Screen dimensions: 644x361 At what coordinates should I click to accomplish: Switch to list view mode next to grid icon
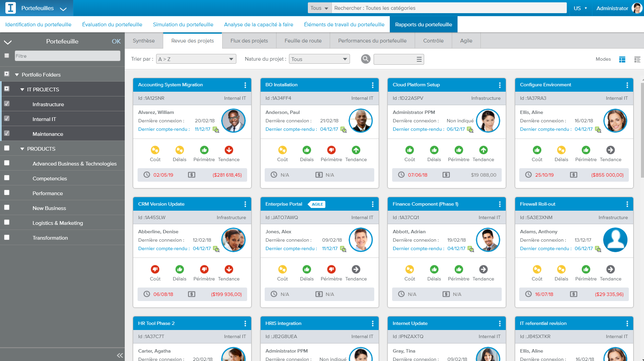click(x=637, y=59)
